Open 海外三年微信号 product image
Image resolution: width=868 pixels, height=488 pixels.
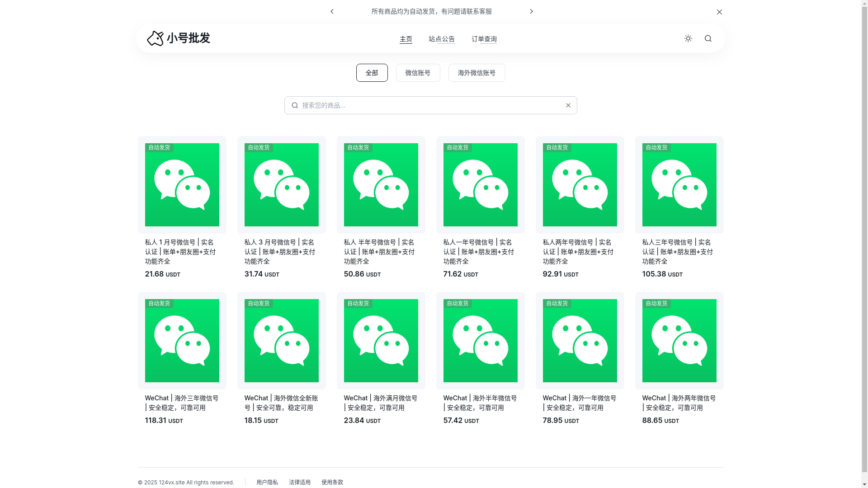pos(182,341)
